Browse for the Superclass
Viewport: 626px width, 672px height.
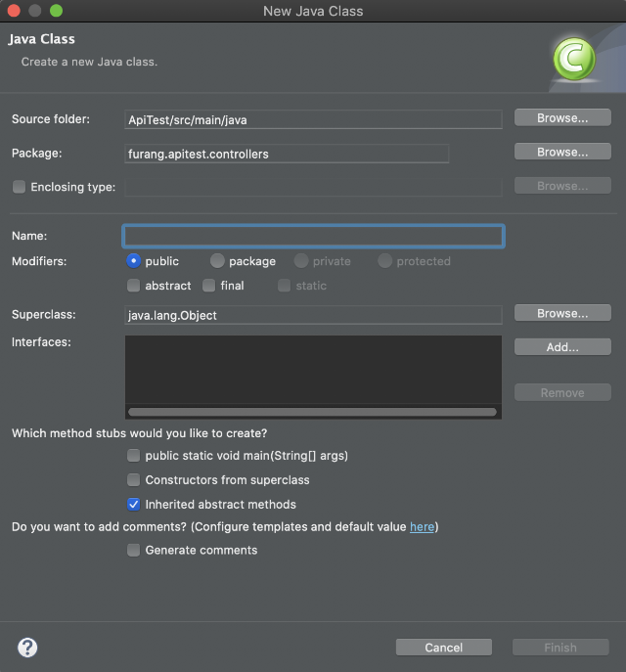click(562, 313)
